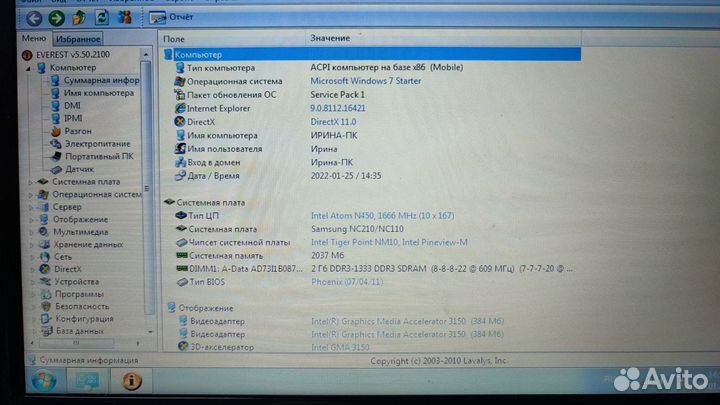
Task: Open the Microsoft Windows 7 Starter link
Action: point(366,81)
